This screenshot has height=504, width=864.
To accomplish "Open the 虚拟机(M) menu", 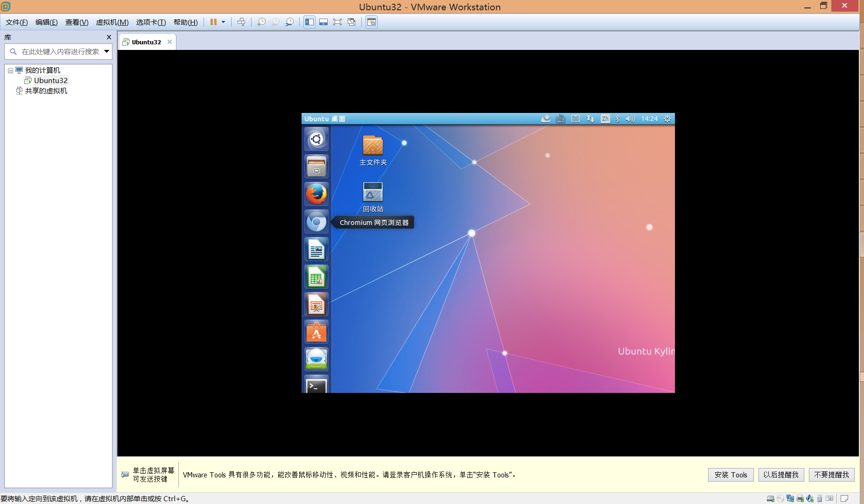I will pos(112,22).
